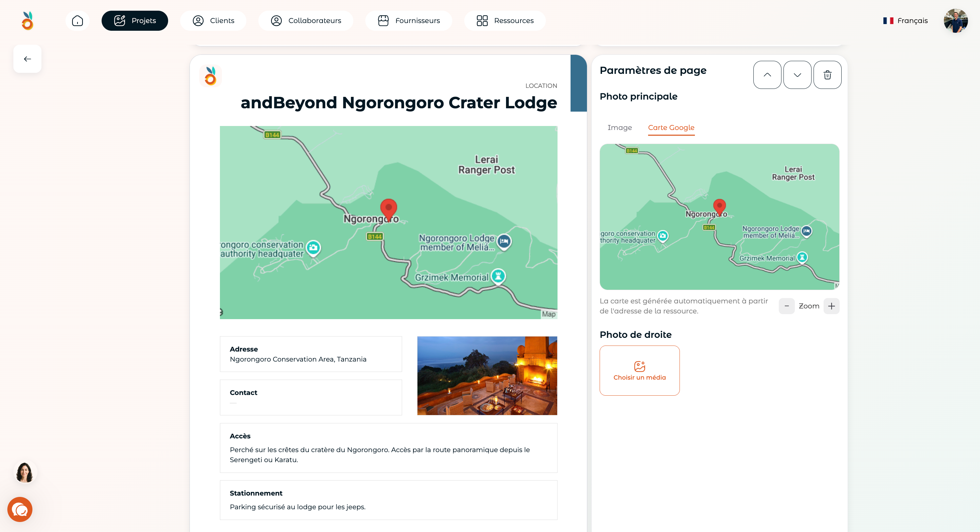Select the Carte Google tab
The height and width of the screenshot is (532, 980).
[671, 128]
